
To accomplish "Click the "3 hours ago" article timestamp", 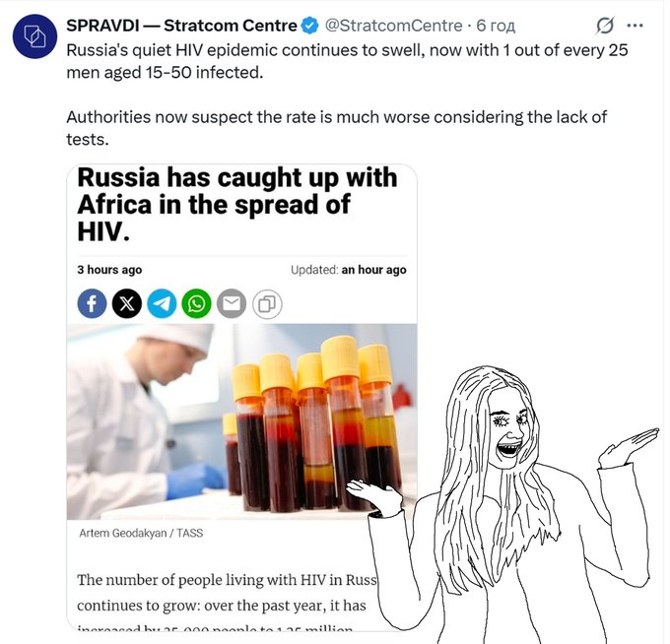I will tap(109, 270).
